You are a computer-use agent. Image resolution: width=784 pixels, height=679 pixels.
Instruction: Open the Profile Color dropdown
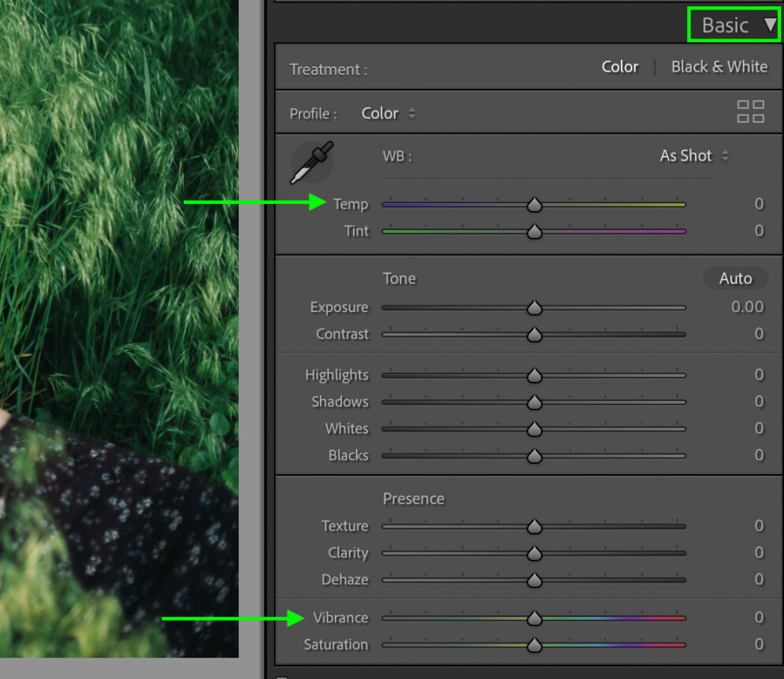(x=386, y=113)
